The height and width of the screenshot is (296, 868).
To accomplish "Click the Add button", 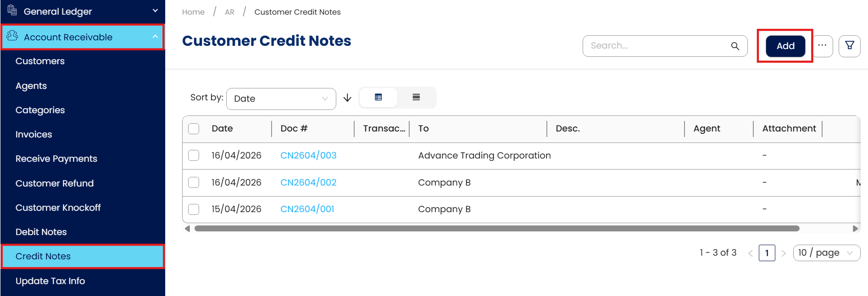I will point(785,46).
